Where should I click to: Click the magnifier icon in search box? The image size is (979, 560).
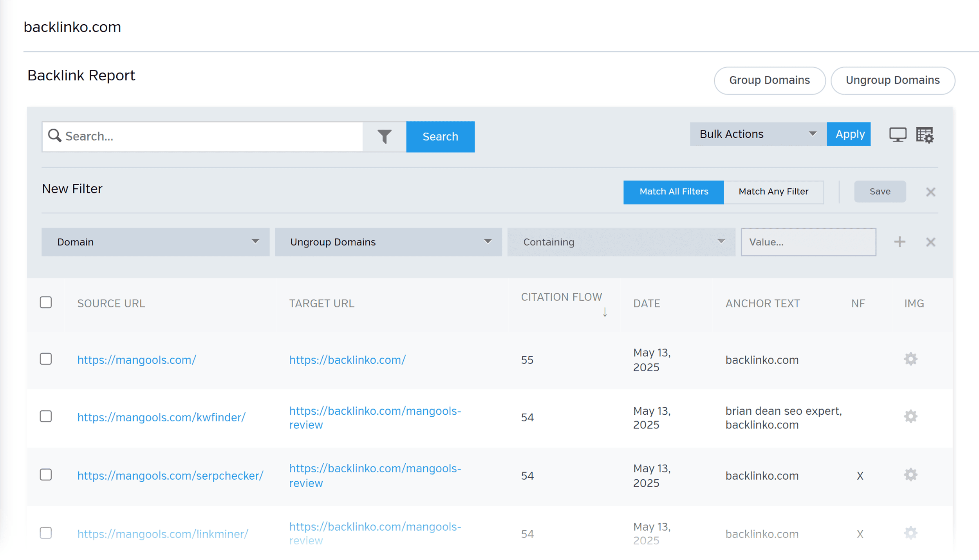click(x=54, y=135)
